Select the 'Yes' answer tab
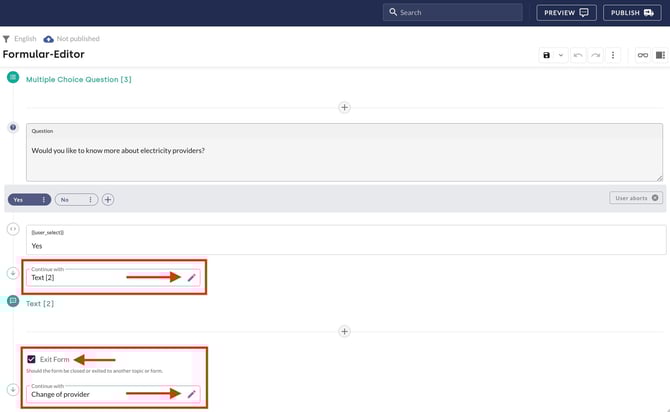670x412 pixels. tap(22, 199)
